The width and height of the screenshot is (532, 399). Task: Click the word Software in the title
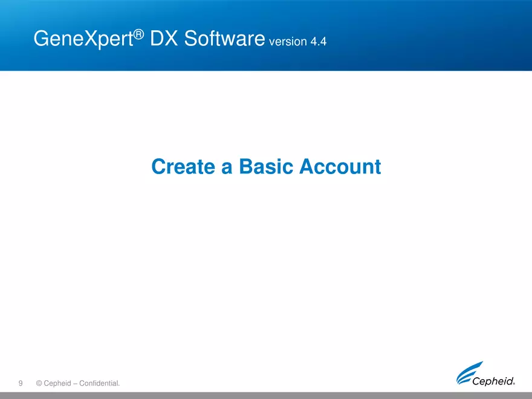225,39
